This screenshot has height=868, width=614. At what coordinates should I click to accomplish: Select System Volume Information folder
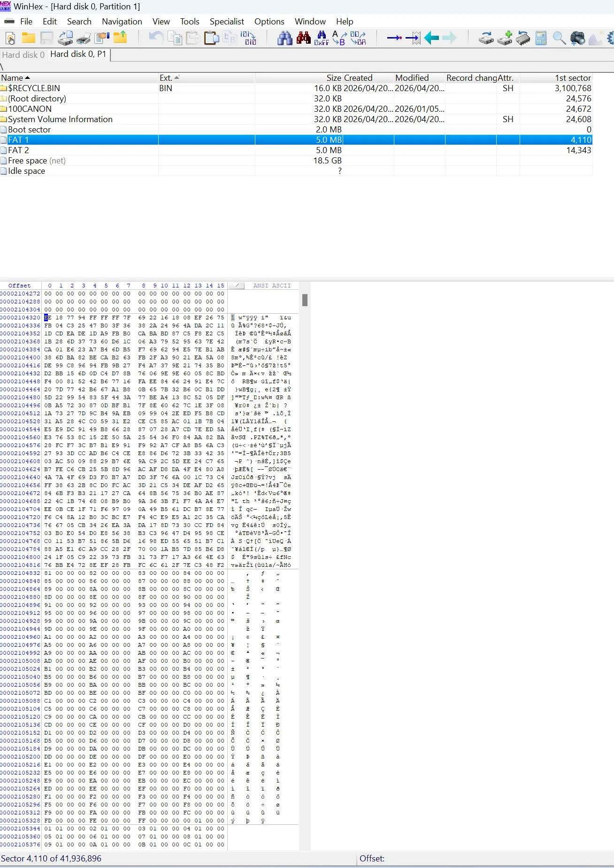296,119
